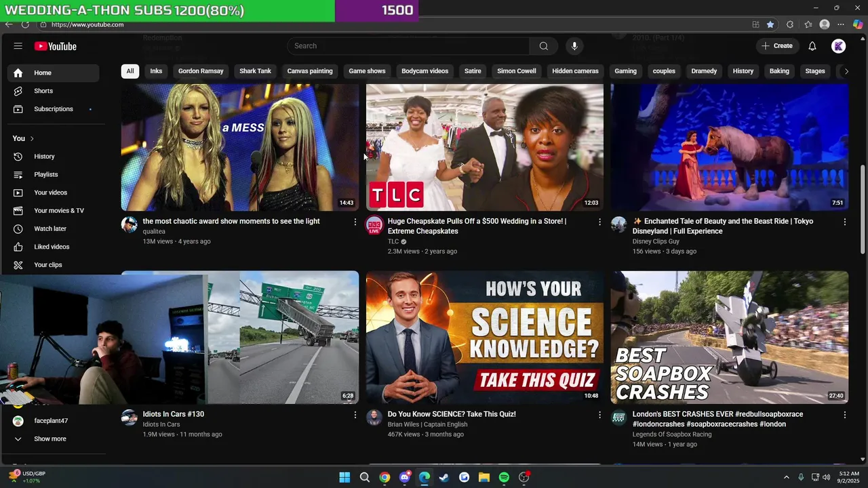Open Science Knowledge quiz thumbnail
The width and height of the screenshot is (868, 488).
(485, 338)
